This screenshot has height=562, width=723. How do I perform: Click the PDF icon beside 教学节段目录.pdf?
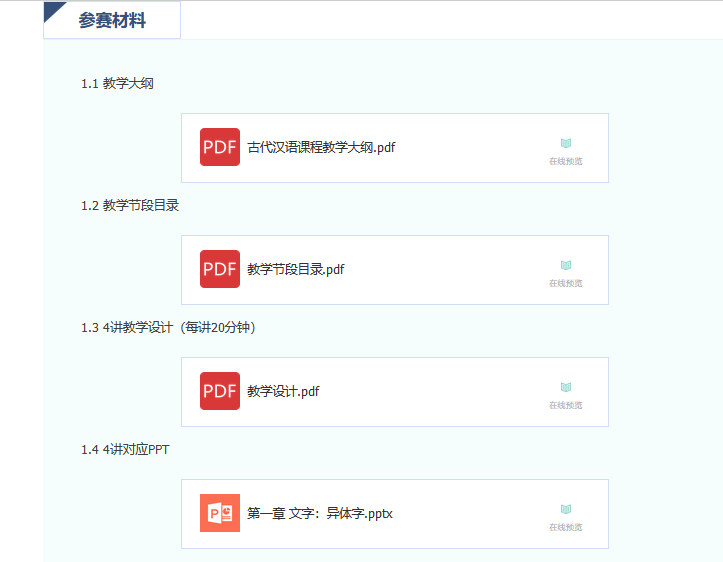point(219,269)
